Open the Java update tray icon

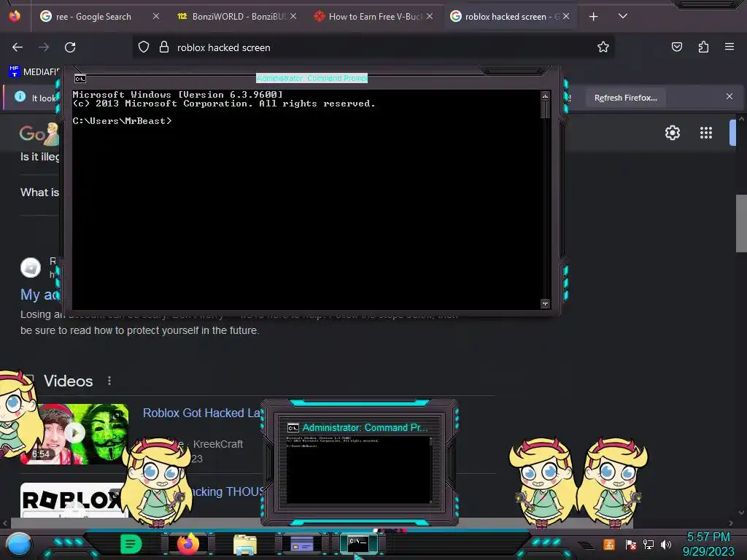[x=609, y=544]
